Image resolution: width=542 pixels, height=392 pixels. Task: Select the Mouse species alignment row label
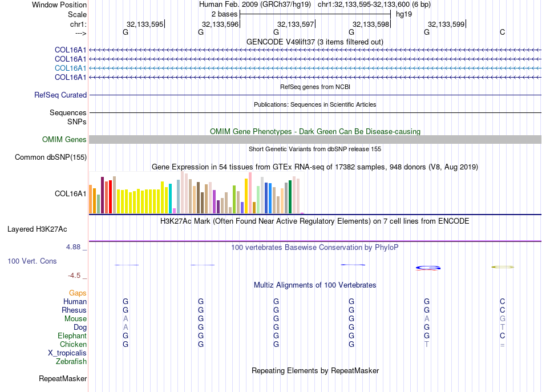(x=75, y=319)
